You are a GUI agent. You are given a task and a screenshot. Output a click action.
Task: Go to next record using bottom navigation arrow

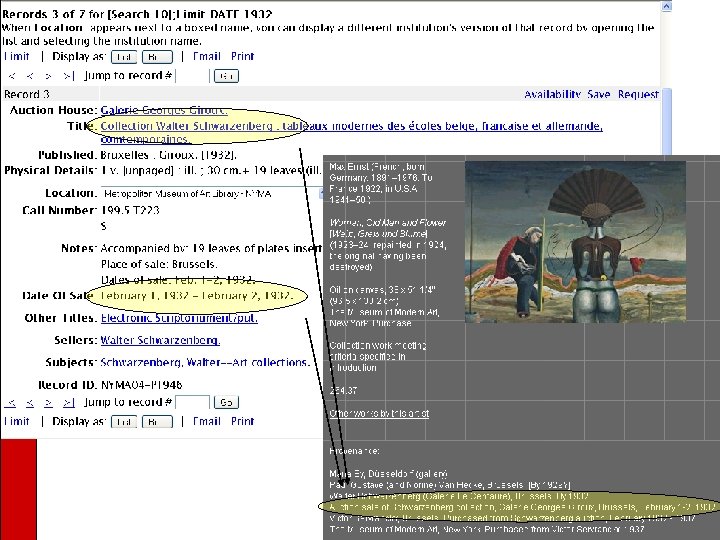(x=48, y=403)
